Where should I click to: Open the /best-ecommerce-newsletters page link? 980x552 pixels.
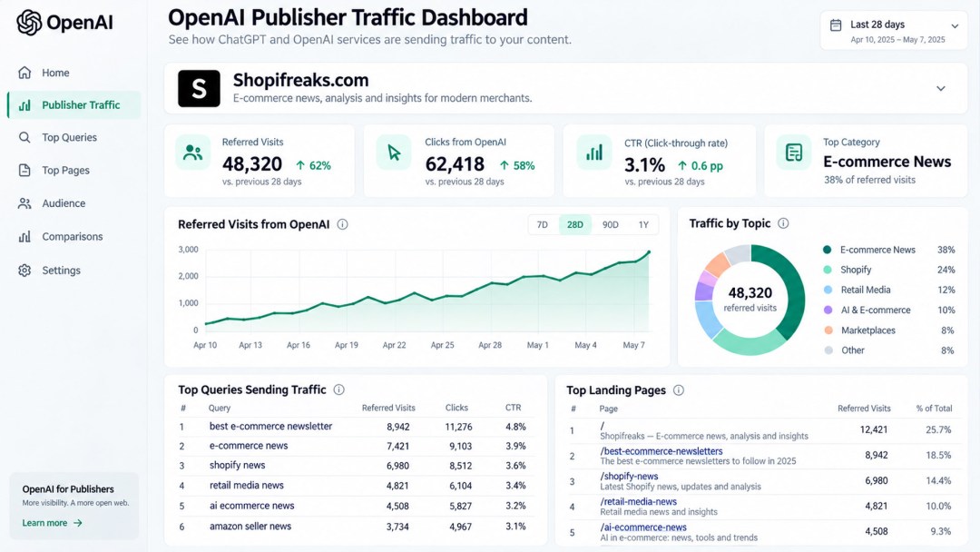661,450
